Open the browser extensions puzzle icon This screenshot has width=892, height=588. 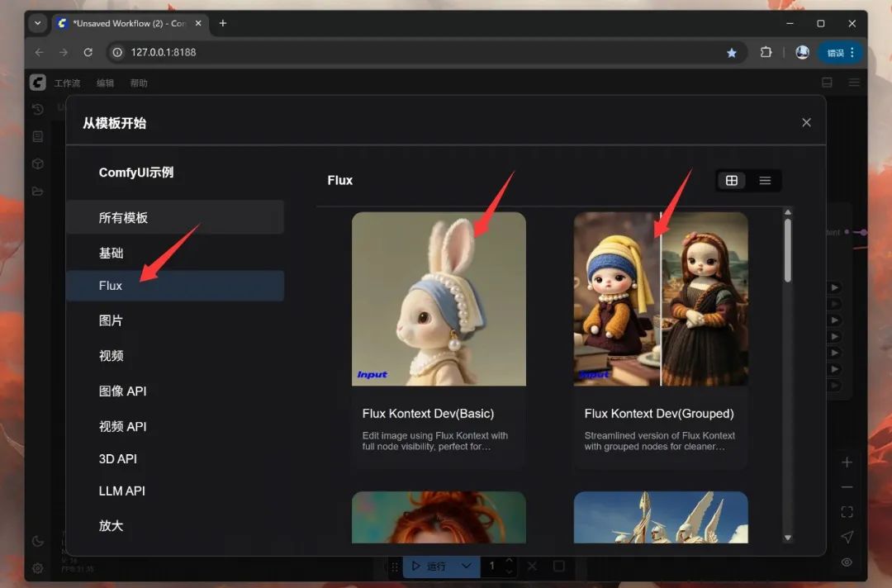coord(766,52)
